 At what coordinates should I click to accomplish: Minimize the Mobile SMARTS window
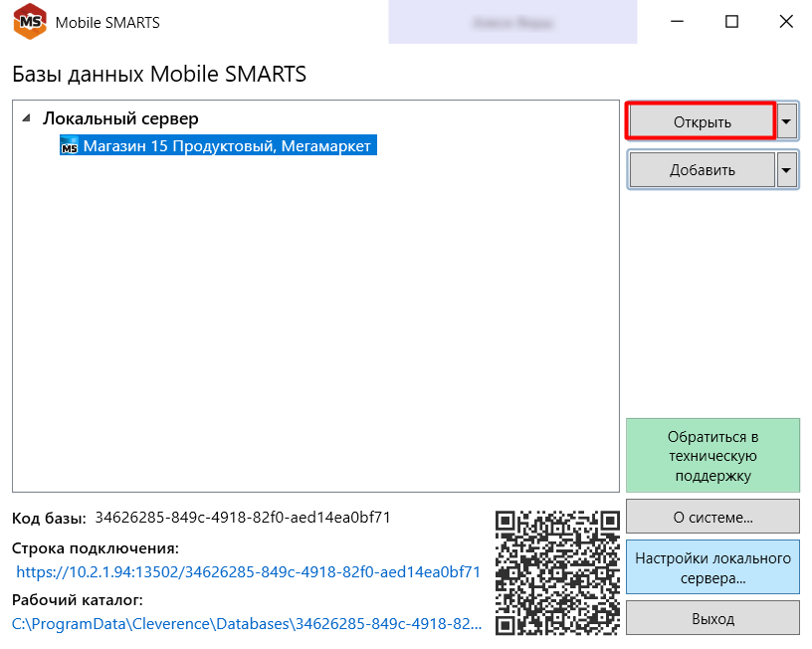678,21
